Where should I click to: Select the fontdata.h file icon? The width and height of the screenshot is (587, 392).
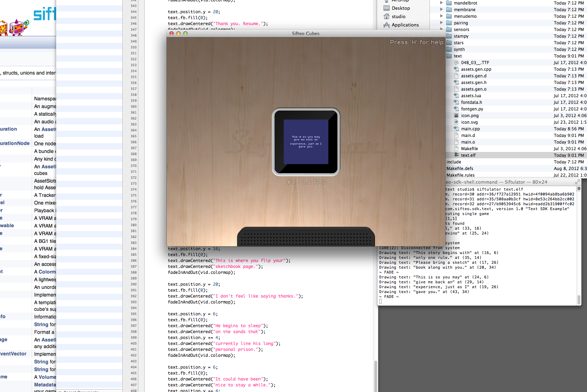point(456,102)
